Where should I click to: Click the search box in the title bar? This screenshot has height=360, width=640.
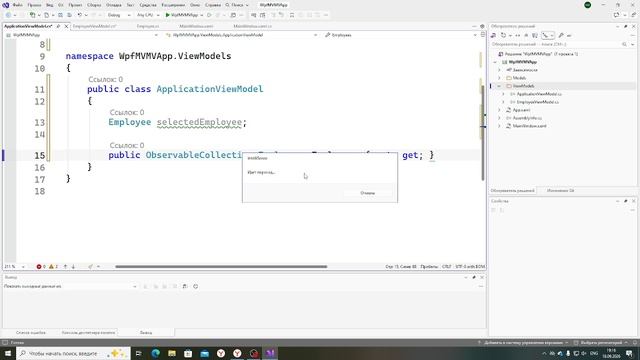237,5
